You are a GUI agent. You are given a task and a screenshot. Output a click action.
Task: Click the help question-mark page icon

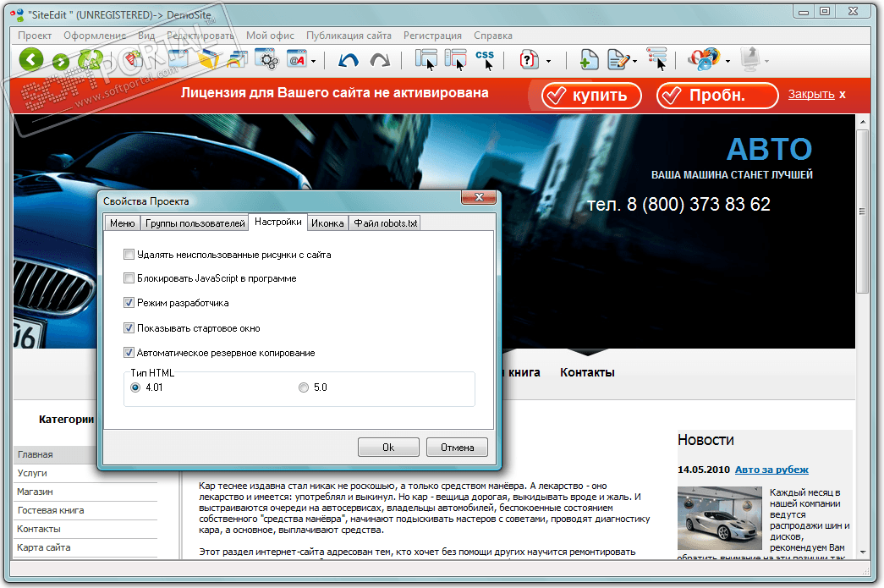[x=529, y=59]
